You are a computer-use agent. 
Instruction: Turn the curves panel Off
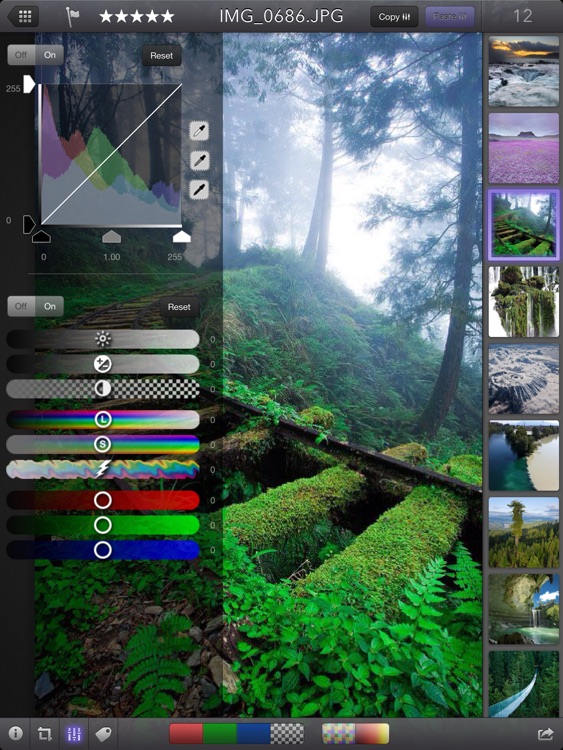tap(21, 55)
